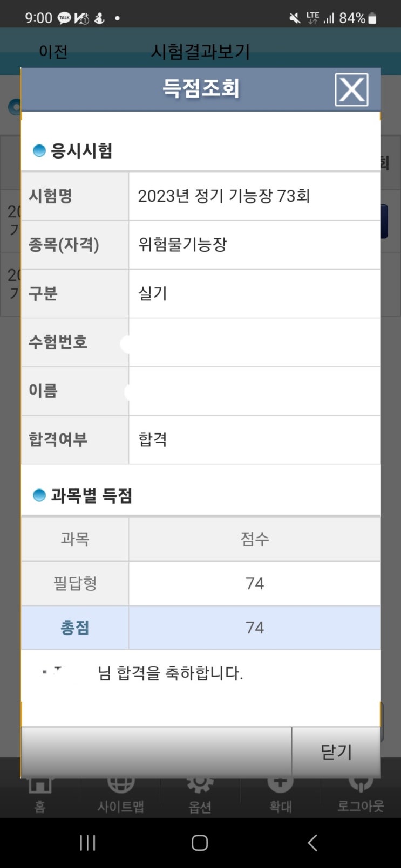This screenshot has height=868, width=401.
Task: Select the 총점 highlighted row
Action: 201,628
